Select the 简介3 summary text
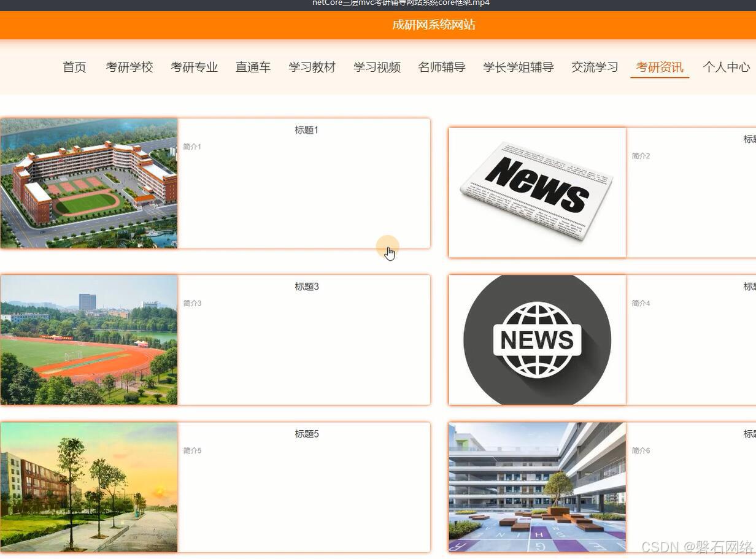The height and width of the screenshot is (559, 756). tap(192, 303)
